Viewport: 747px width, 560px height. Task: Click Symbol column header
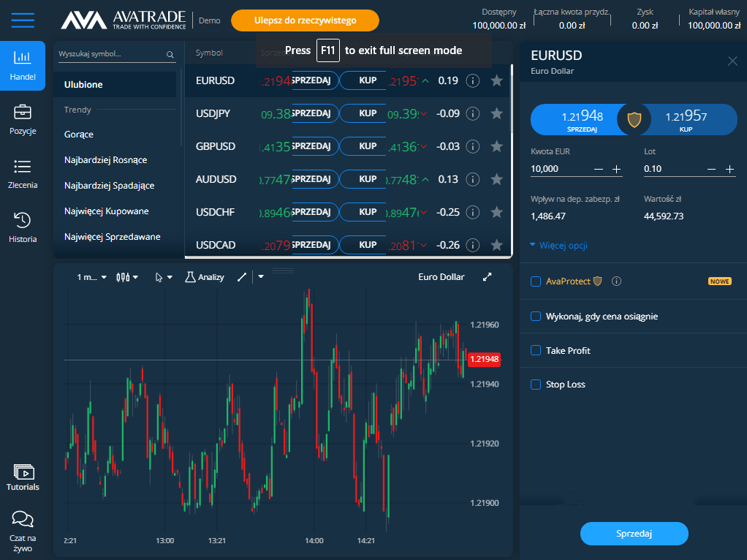coord(209,53)
